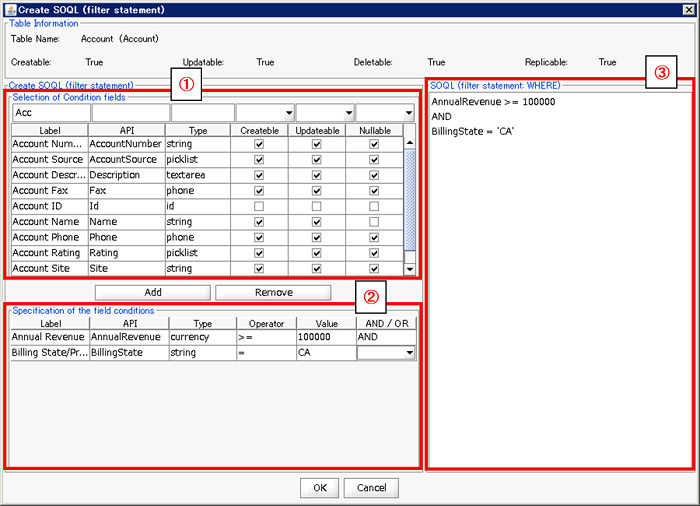Viewport: 700px width, 506px height.
Task: Click the field list scrollbar down arrow
Action: 409,269
